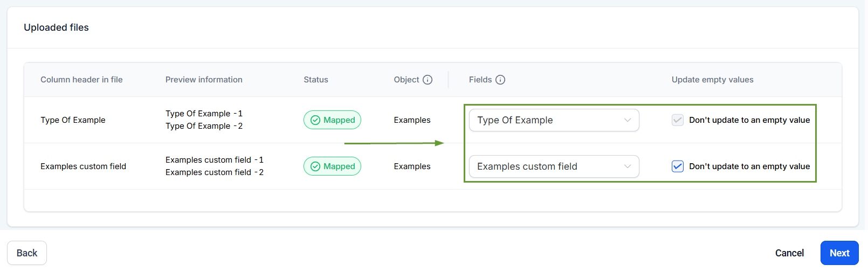Click the chevron on the Examples custom field dropdown
This screenshot has height=272, width=868.
(x=628, y=166)
